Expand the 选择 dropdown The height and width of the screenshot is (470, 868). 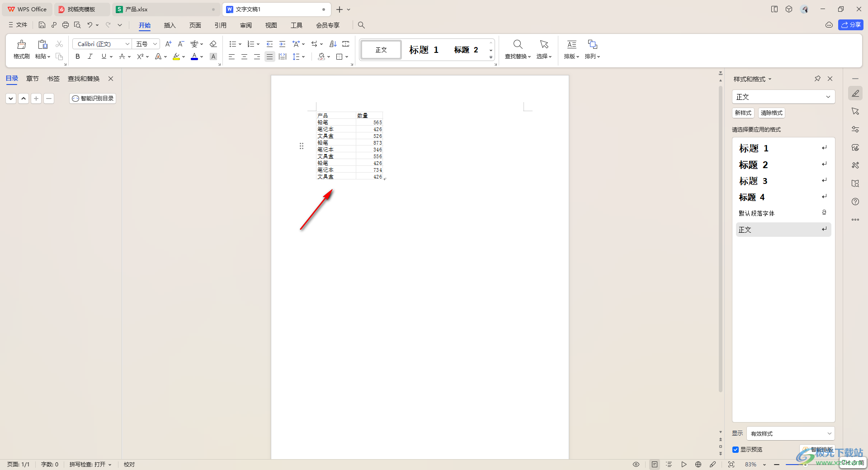[544, 56]
